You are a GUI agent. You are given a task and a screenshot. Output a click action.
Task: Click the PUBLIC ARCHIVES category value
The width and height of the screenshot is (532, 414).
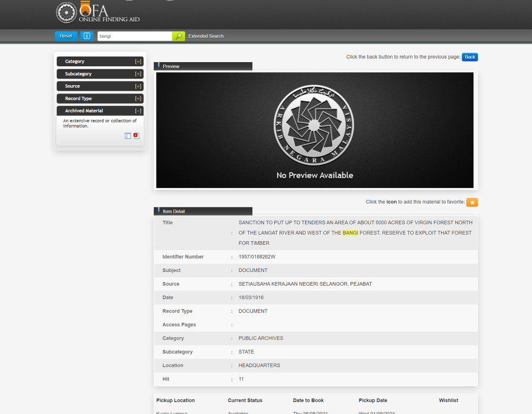coord(261,338)
